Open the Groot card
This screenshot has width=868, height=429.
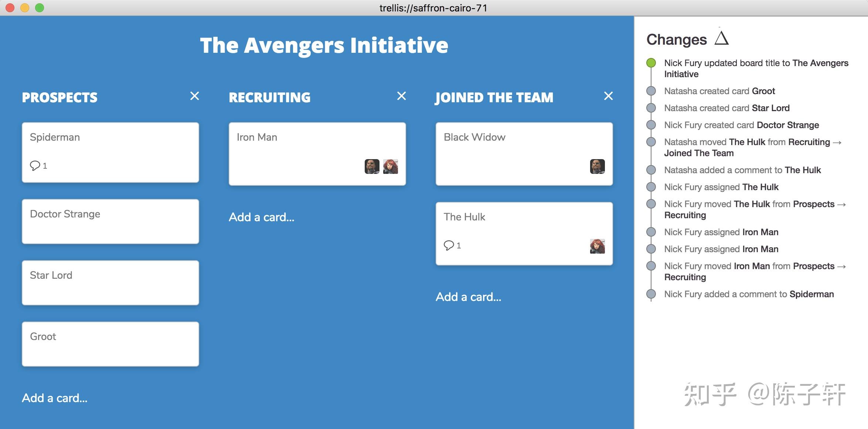point(110,344)
